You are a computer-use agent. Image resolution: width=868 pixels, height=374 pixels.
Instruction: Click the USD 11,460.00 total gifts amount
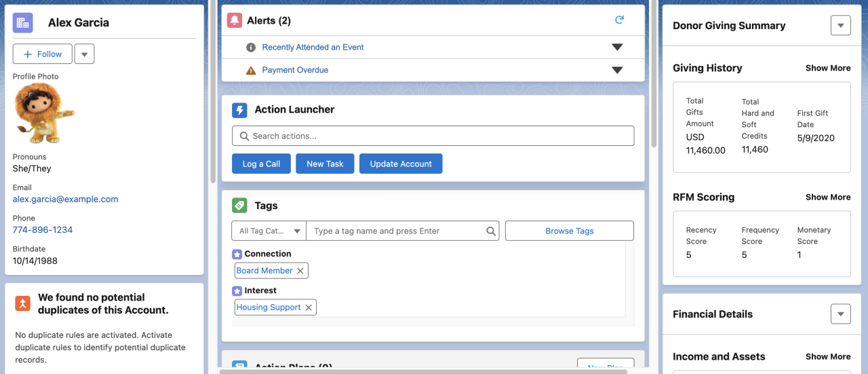(706, 144)
